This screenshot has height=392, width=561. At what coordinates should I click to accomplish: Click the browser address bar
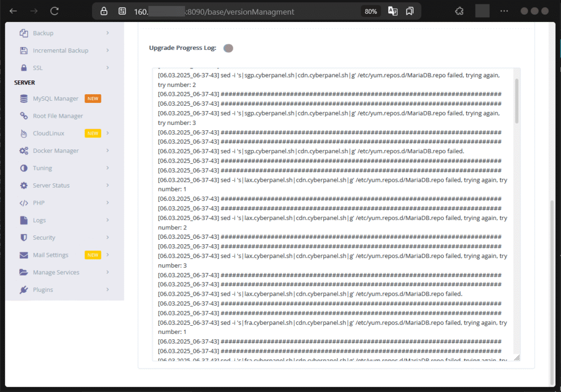[219, 10]
